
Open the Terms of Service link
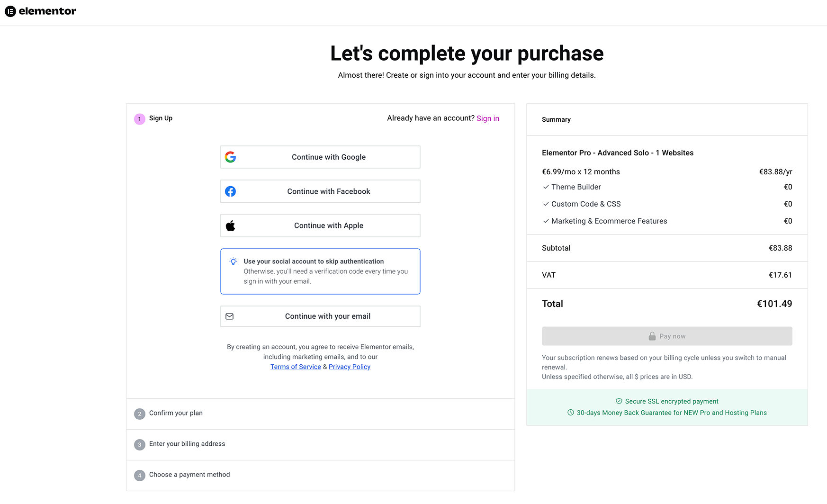click(296, 367)
